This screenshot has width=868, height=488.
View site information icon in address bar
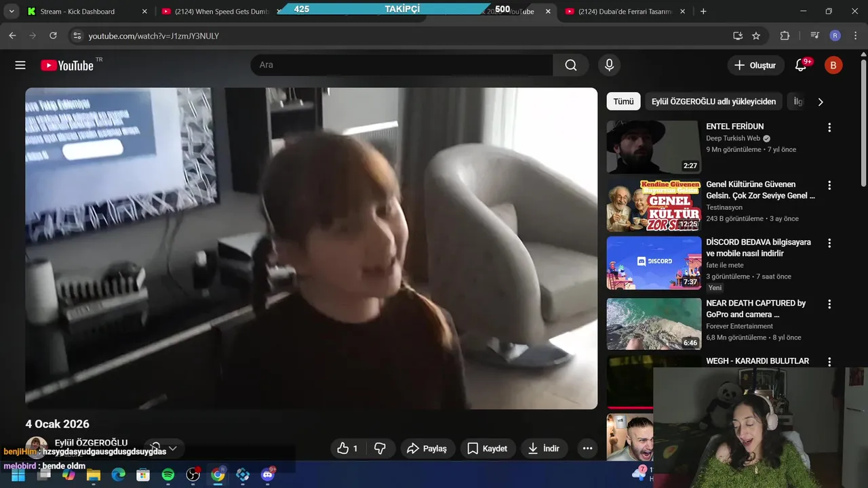77,36
